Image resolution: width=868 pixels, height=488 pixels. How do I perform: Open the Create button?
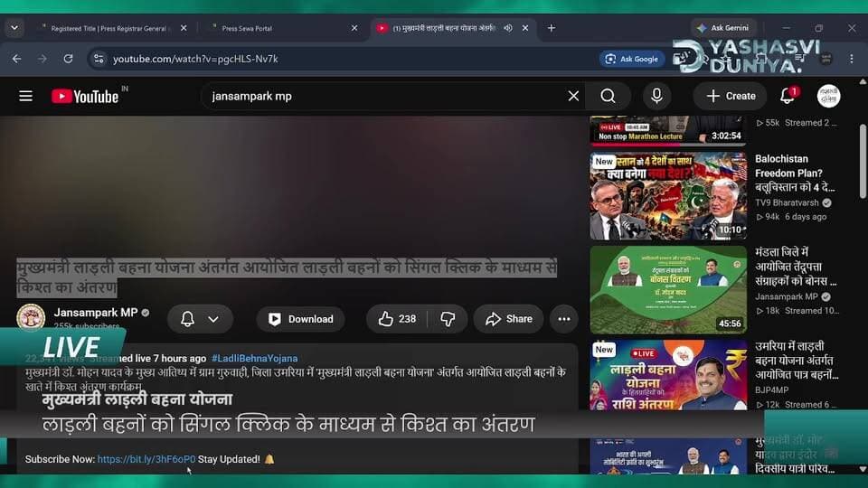tap(731, 97)
